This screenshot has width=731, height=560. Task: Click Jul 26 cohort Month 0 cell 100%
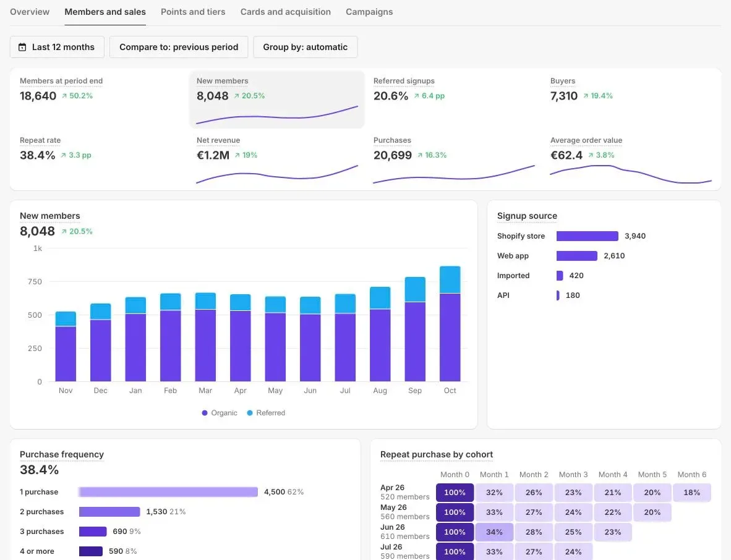coord(455,551)
